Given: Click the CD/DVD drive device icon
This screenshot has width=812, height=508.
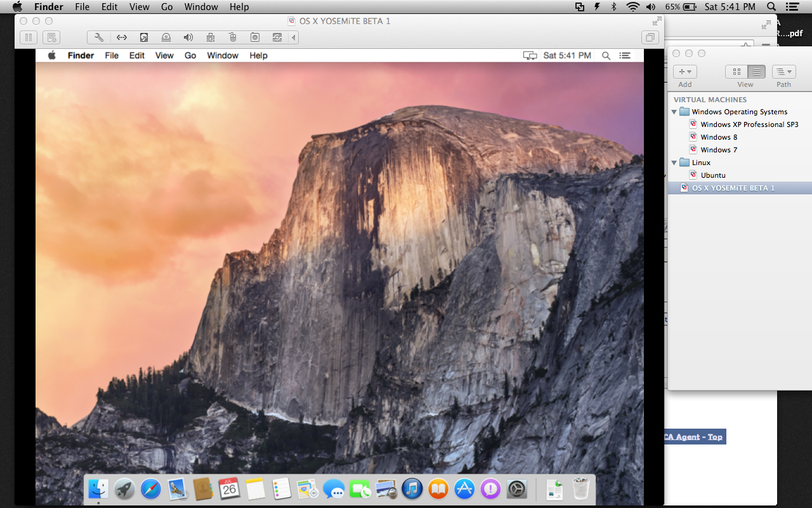Looking at the screenshot, I should click(166, 37).
